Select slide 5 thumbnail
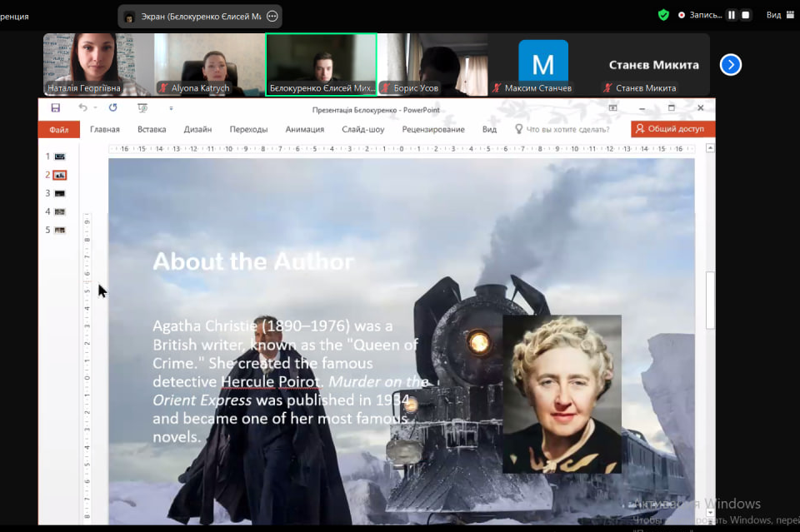This screenshot has width=800, height=532. coord(60,230)
